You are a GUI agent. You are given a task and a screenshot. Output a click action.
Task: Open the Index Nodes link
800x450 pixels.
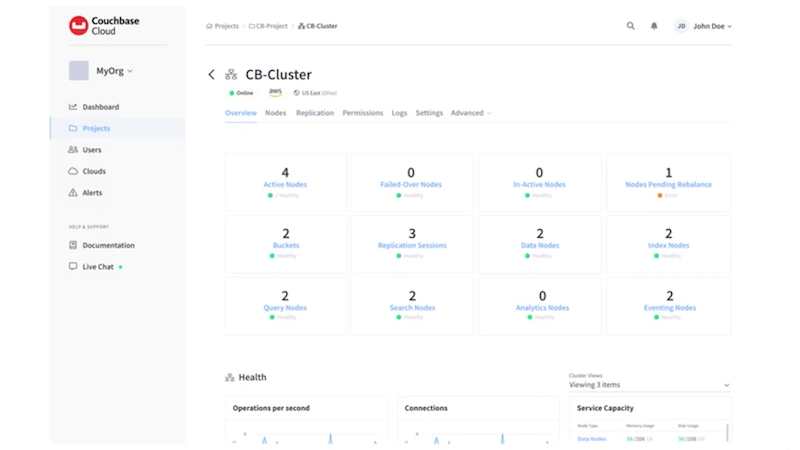[x=668, y=245]
